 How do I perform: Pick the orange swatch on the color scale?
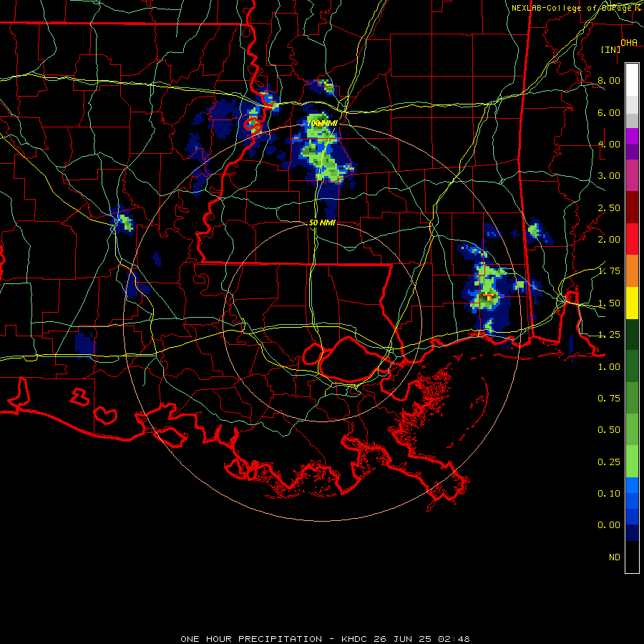tap(632, 271)
